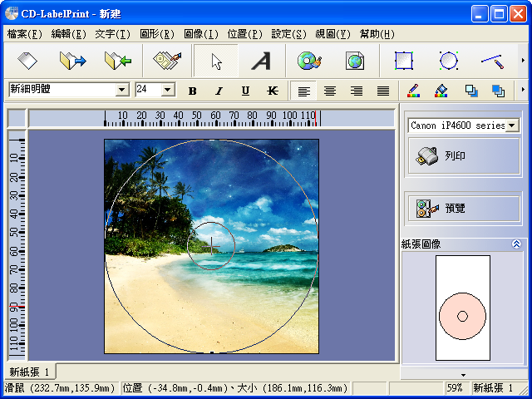Toggle strikethrough formatting
The width and height of the screenshot is (532, 399).
click(x=272, y=91)
